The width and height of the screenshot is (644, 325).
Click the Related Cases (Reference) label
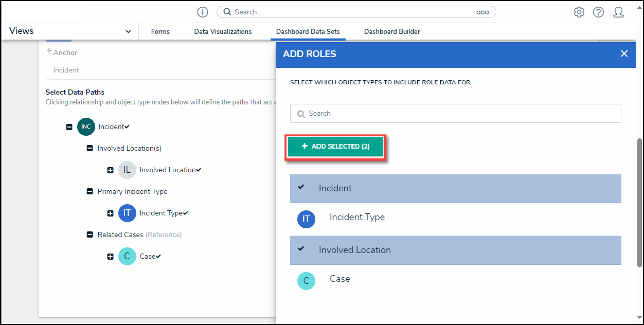tap(140, 234)
